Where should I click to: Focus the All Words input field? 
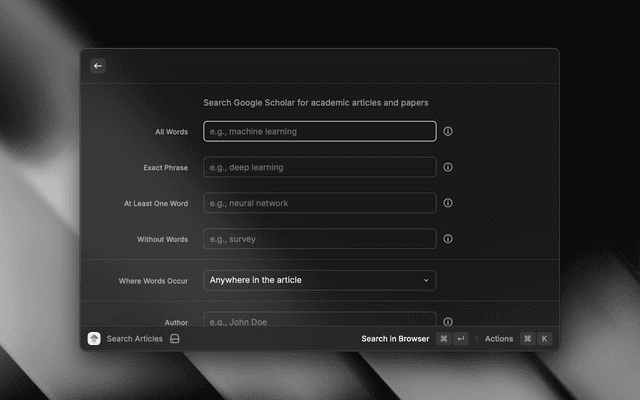[x=319, y=131]
